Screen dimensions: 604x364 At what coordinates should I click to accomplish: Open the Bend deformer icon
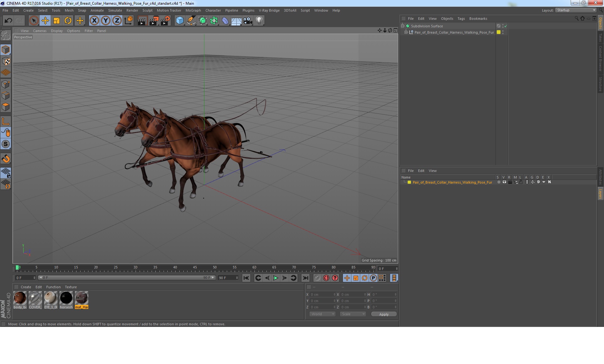pos(225,21)
